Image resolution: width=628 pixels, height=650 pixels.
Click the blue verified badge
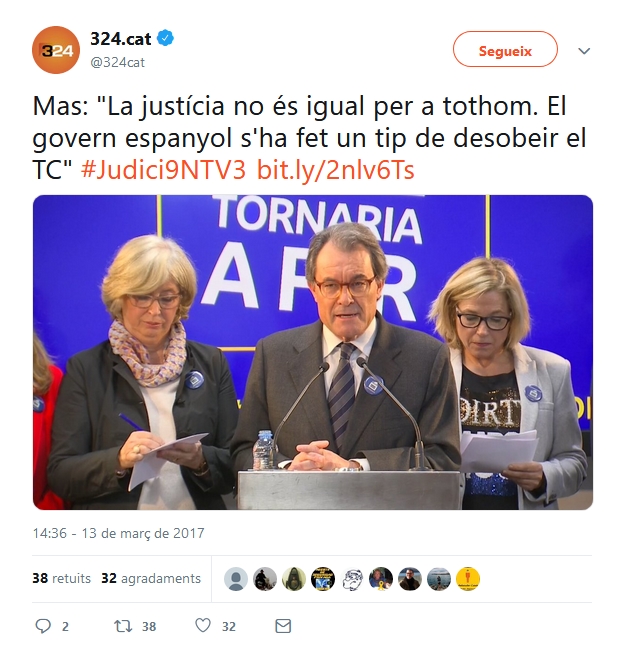pos(165,38)
